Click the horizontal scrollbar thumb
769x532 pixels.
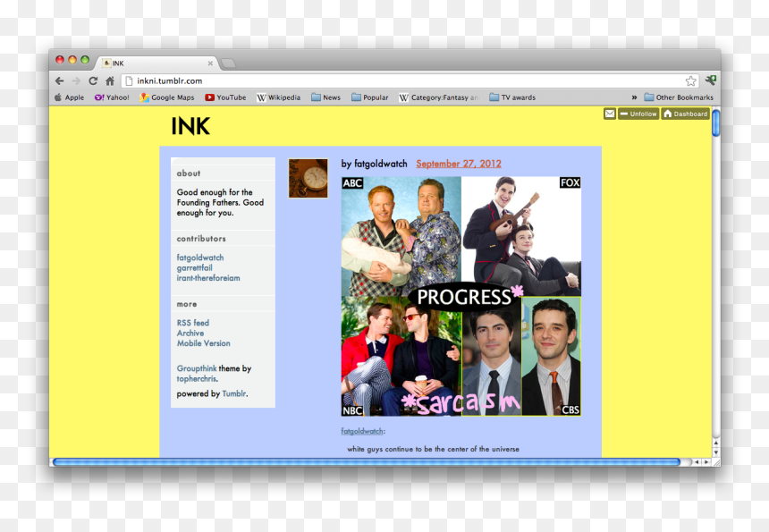(367, 462)
